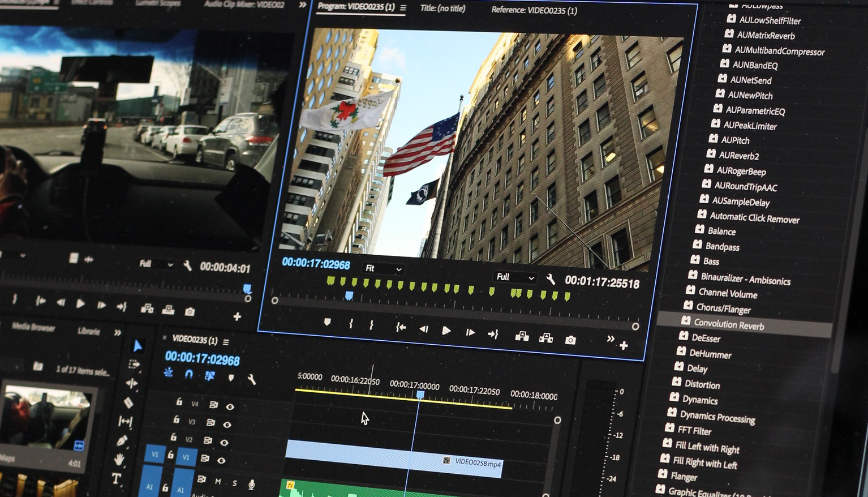Click Drag Audio Only waveform icon in Source monitor
Viewport: 868px width, 497px height.
pos(89,260)
